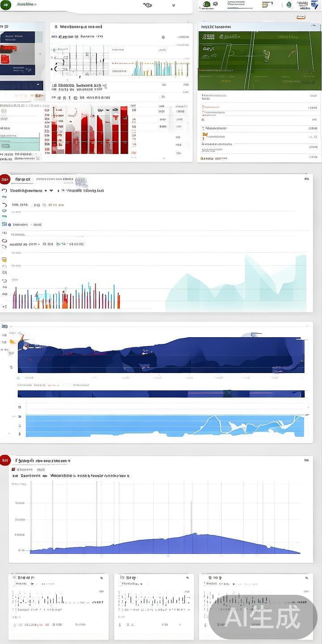Click the green circular logo at top left
The height and width of the screenshot is (644, 322).
[5, 5]
